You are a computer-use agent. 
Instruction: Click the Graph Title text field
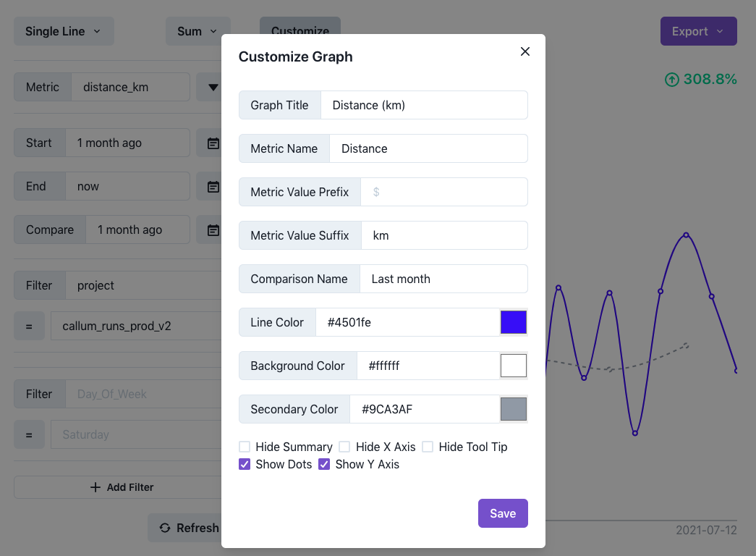[424, 105]
